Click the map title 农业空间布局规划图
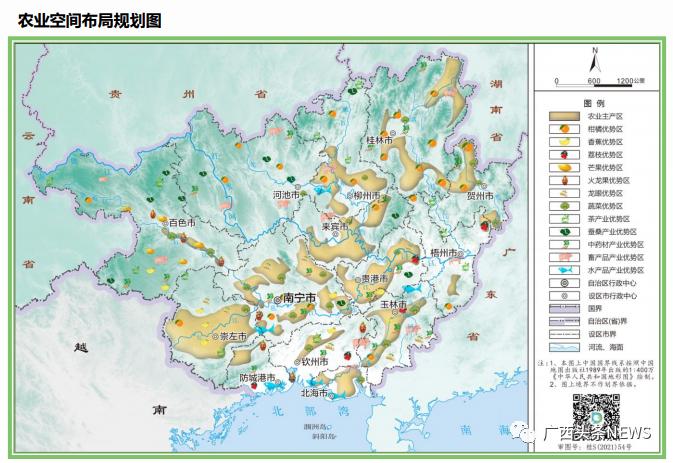The width and height of the screenshot is (673, 463). coord(89,21)
